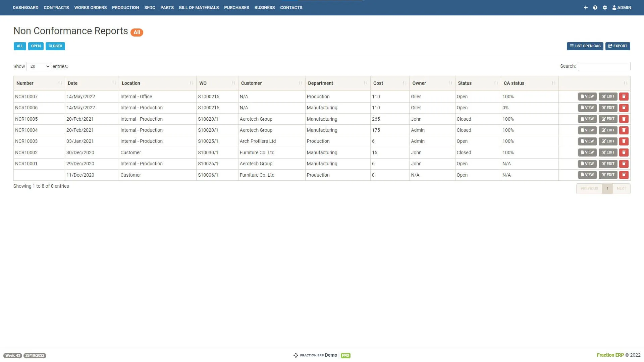Sort table by Number column arrows

pos(60,83)
